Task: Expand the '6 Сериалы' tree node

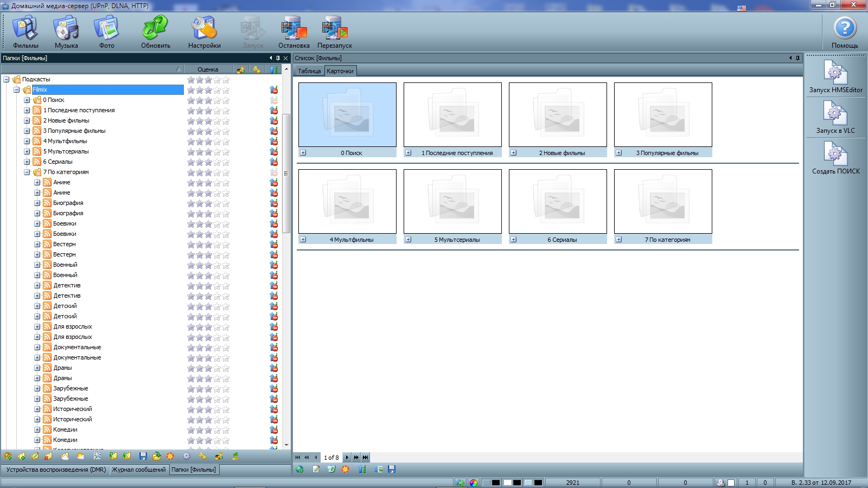Action: 27,162
